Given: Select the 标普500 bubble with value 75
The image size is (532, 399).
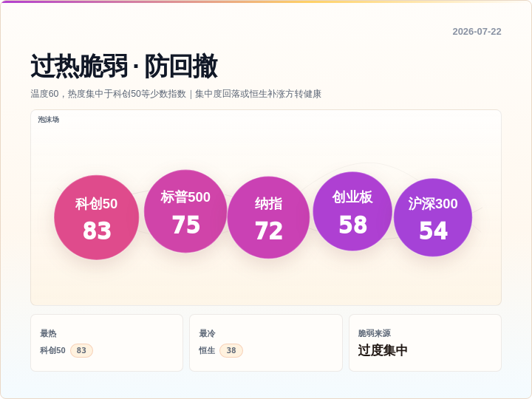Looking at the screenshot, I should pyautogui.click(x=185, y=211).
